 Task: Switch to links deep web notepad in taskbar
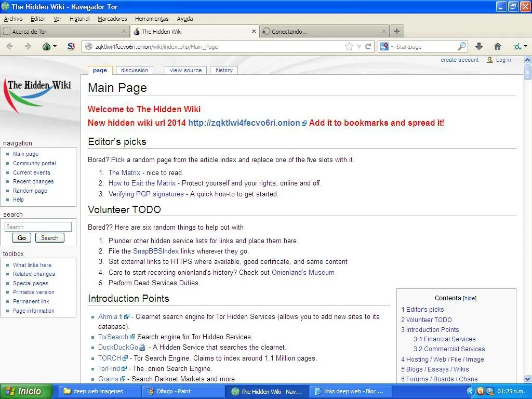point(350,391)
